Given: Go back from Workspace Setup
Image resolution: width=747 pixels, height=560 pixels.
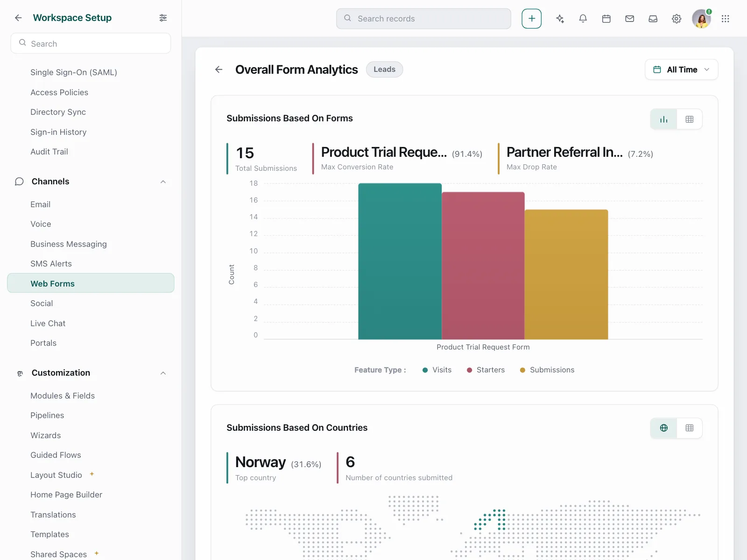Looking at the screenshot, I should [18, 18].
